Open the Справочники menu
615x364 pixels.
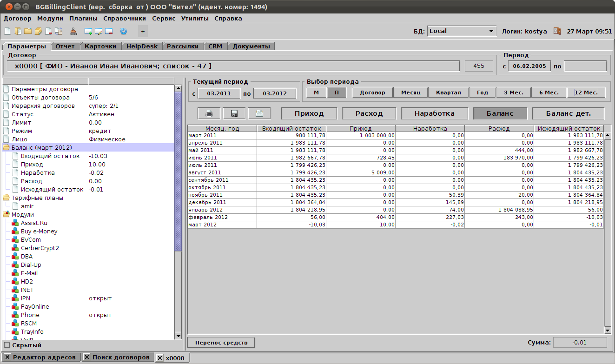coord(125,19)
